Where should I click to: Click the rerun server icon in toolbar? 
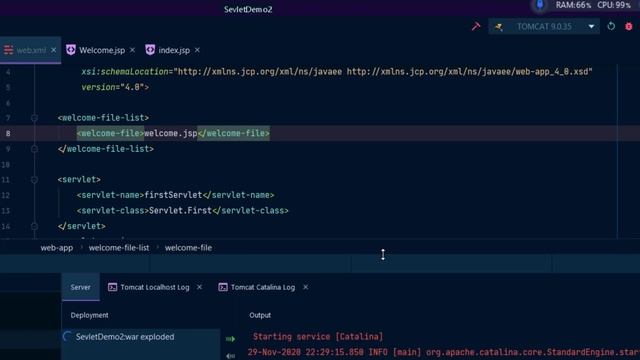click(611, 27)
